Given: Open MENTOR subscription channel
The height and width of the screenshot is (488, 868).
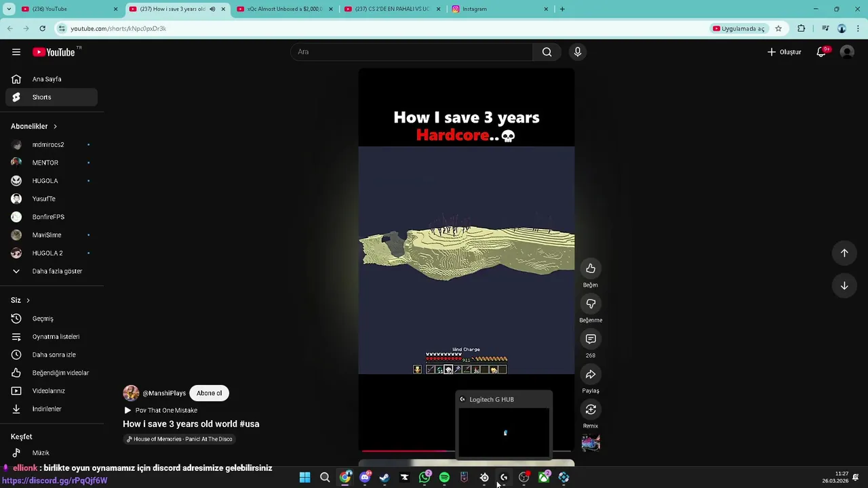Looking at the screenshot, I should coord(52,163).
